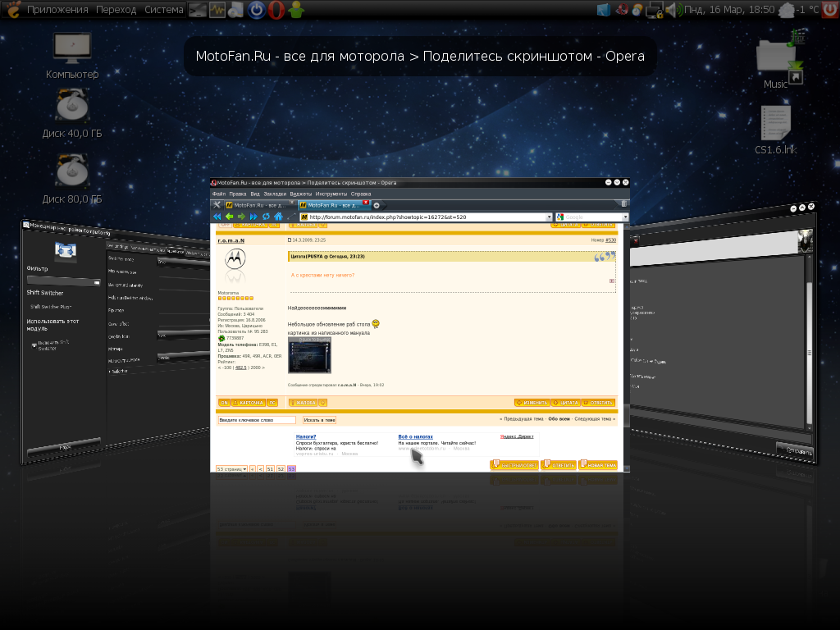Go to Opera's home page icon
Image resolution: width=840 pixels, height=630 pixels.
278,217
